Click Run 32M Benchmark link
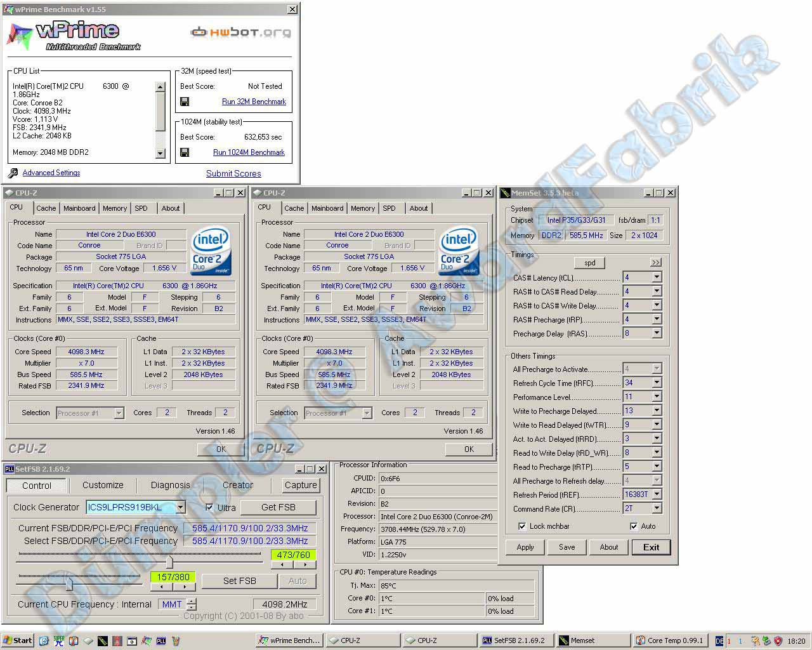This screenshot has height=650, width=812. (x=254, y=102)
